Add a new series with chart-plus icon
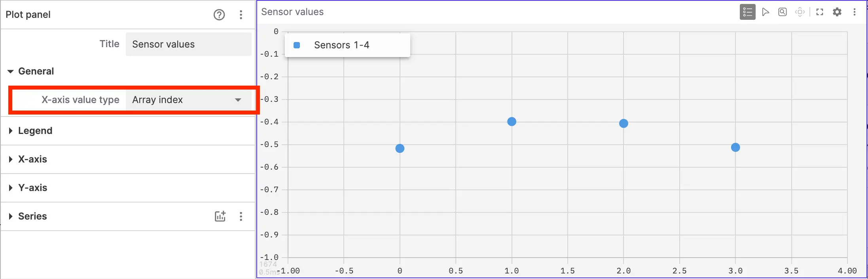The width and height of the screenshot is (868, 279). (x=220, y=216)
